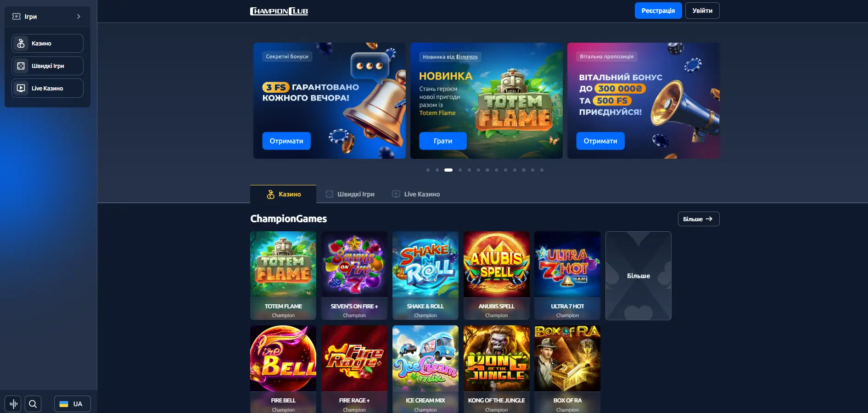The width and height of the screenshot is (868, 413).
Task: Click Грати on the Totem Flame banner
Action: [443, 141]
